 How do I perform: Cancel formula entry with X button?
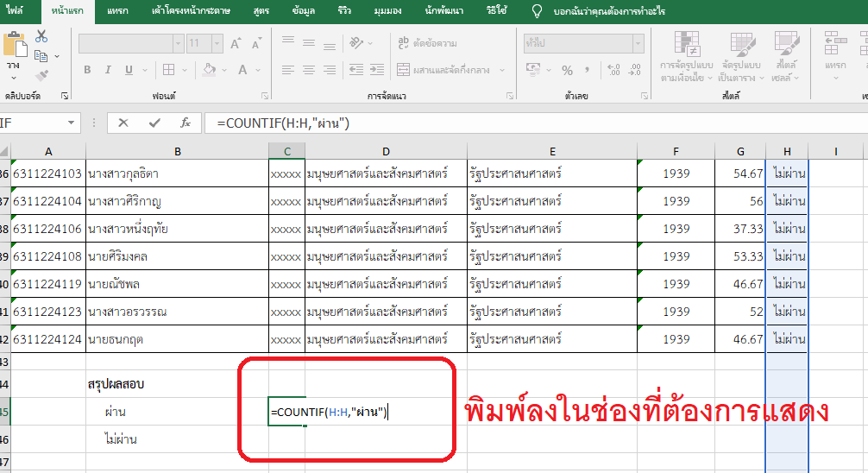123,123
